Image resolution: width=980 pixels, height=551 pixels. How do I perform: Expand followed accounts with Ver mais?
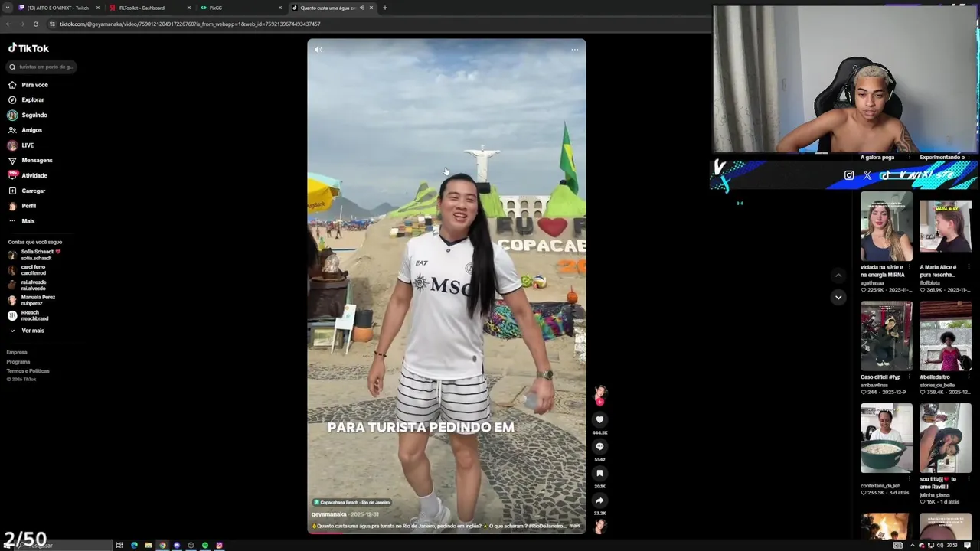coord(27,331)
